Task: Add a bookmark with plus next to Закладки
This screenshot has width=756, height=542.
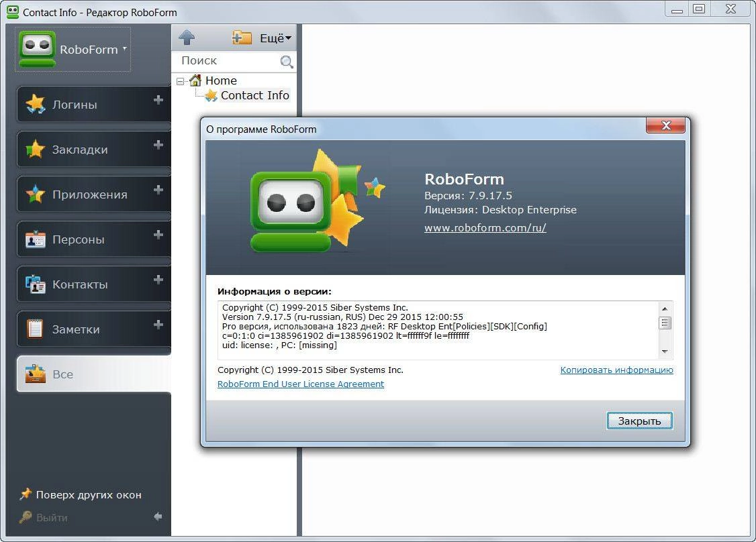Action: click(x=158, y=144)
